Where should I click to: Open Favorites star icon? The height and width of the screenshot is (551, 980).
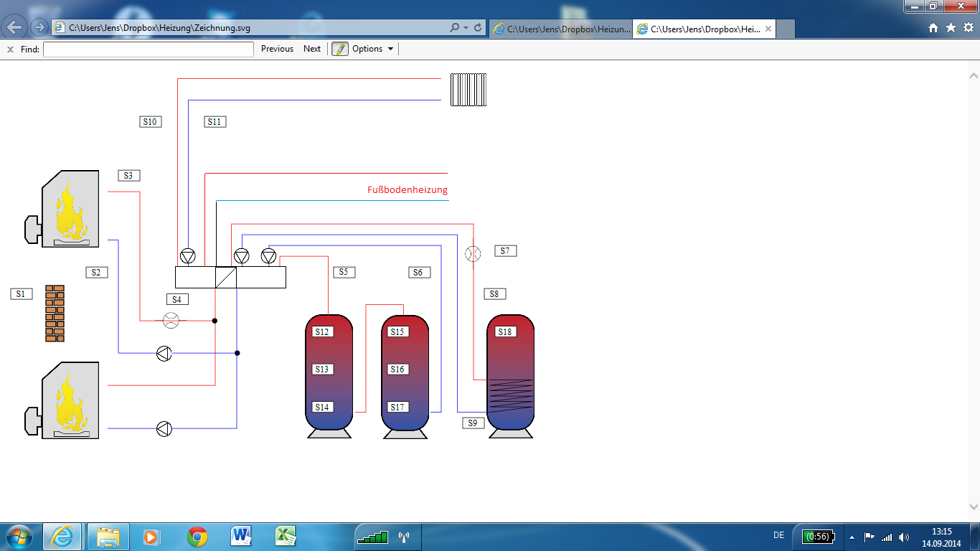click(951, 28)
